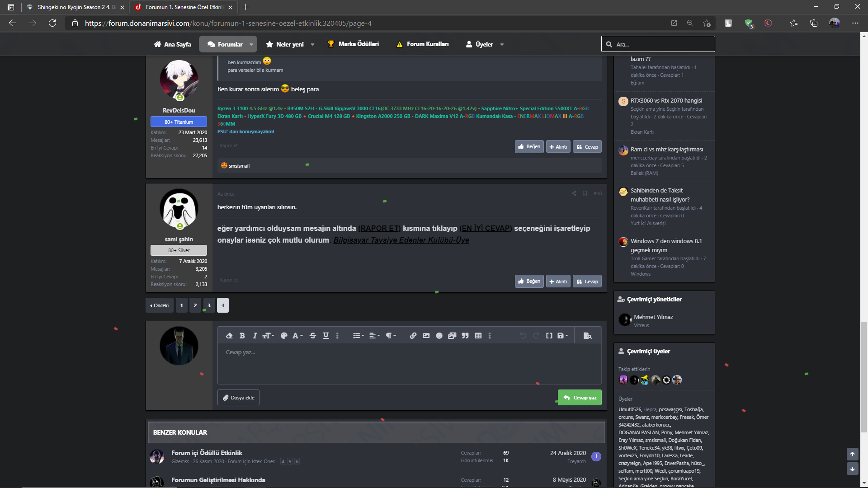Click the undo icon in editor
This screenshot has height=488, width=868.
[x=523, y=336]
